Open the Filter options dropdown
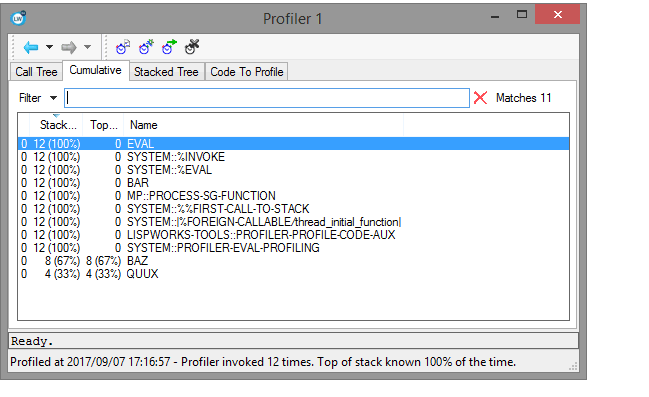The image size is (649, 397). (53, 98)
